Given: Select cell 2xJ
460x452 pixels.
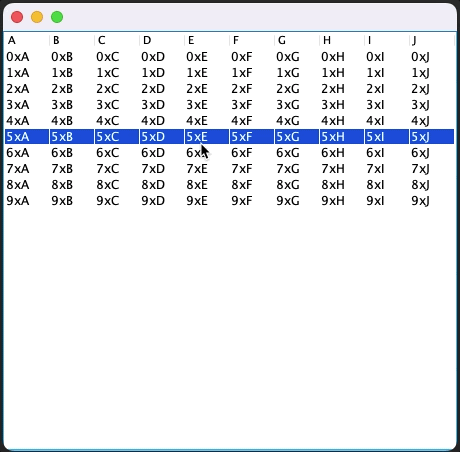Looking at the screenshot, I should tap(432, 89).
